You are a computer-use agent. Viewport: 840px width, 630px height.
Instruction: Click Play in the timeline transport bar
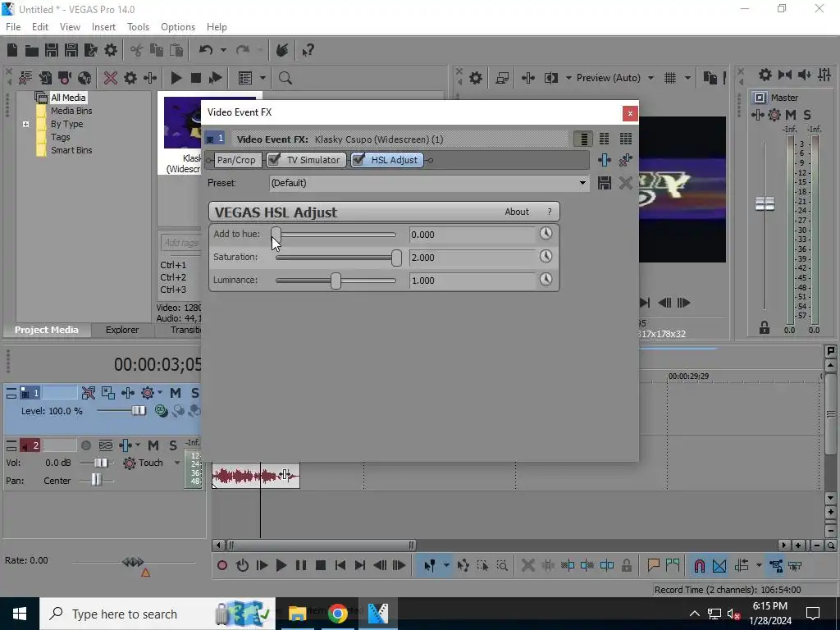tap(281, 565)
